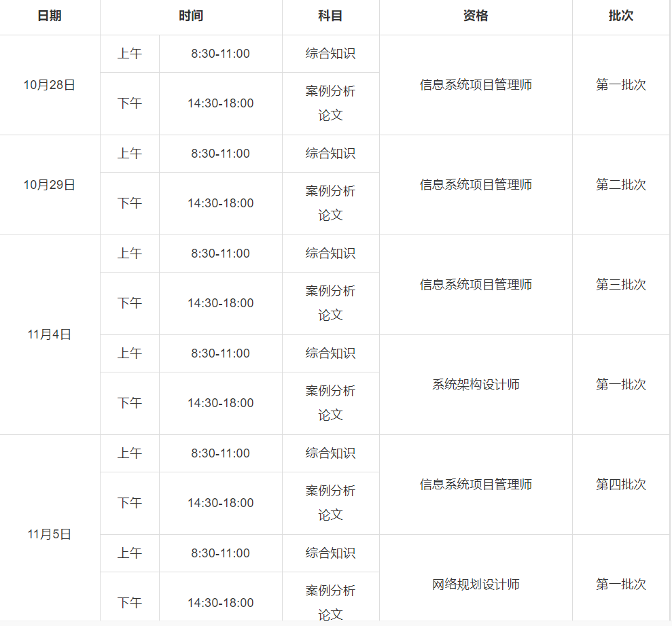Select the 11月4日 date cell
This screenshot has width=672, height=626.
point(50,334)
